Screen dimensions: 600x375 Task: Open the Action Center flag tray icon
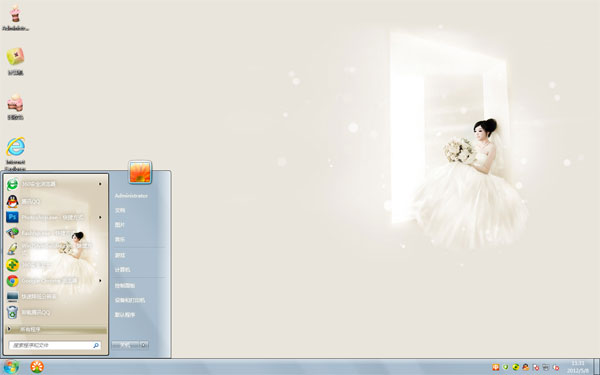[536, 367]
